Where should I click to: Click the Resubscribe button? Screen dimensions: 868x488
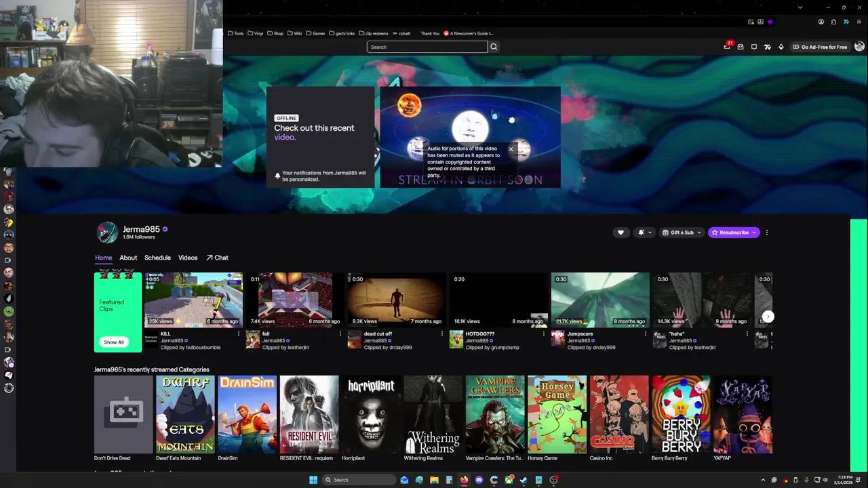pyautogui.click(x=734, y=232)
